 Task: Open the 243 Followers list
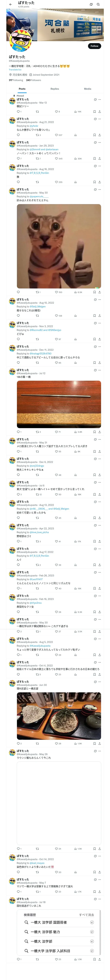(33, 80)
